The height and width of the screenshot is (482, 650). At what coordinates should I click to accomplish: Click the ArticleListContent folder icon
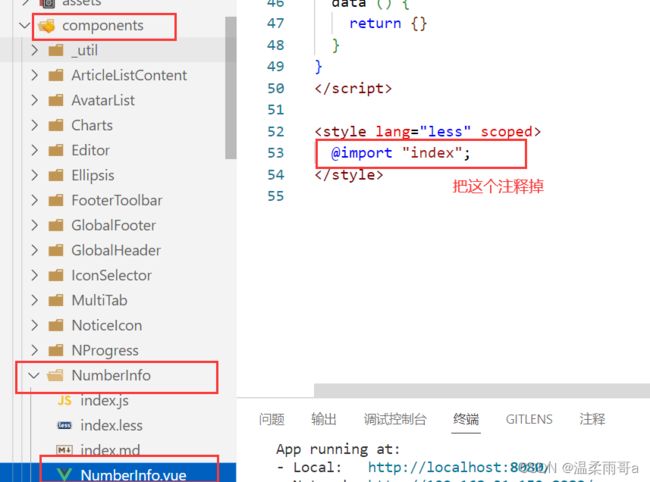[x=56, y=75]
